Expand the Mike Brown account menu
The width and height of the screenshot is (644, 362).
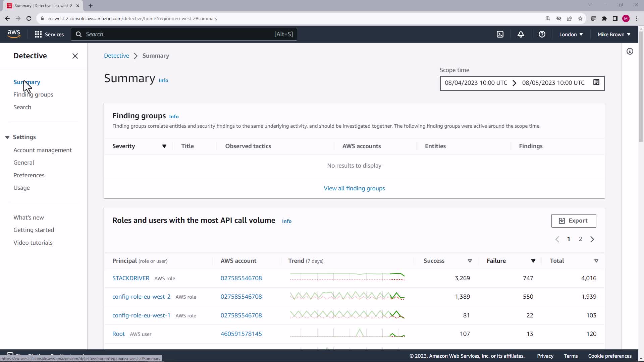pos(614,34)
